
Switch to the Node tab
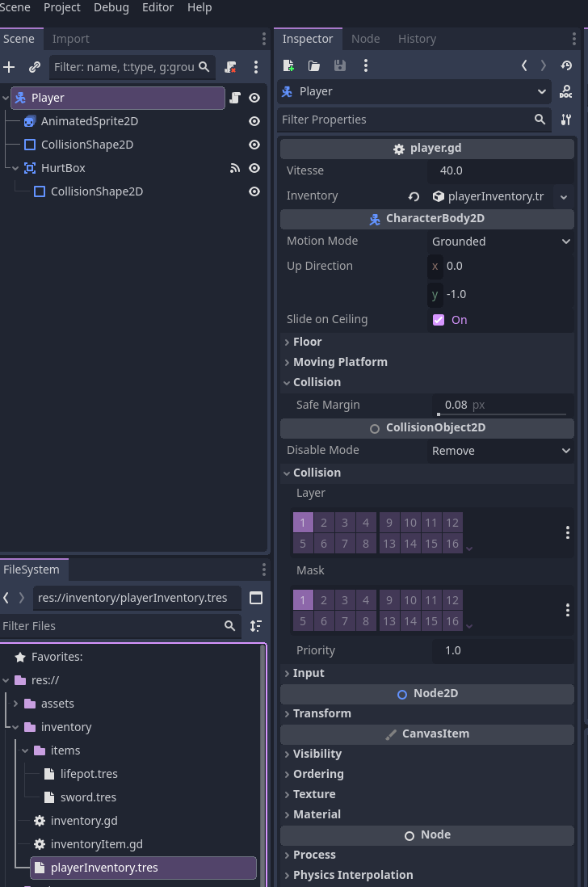(x=365, y=39)
